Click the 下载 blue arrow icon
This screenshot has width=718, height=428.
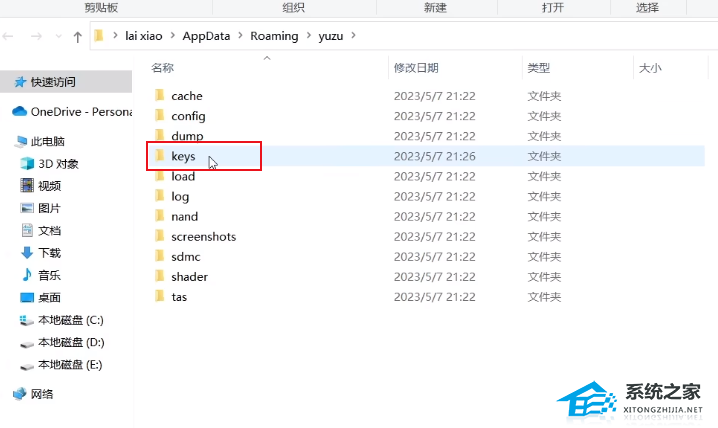(27, 253)
